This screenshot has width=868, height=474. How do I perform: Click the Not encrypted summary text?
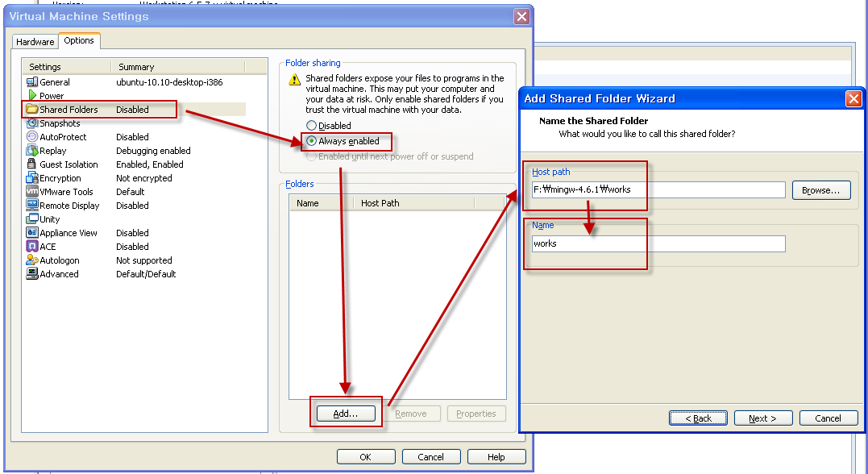[x=144, y=177]
